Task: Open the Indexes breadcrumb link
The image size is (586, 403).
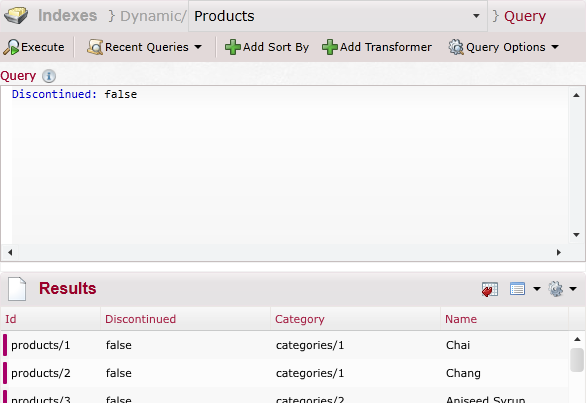Action: pyautogui.click(x=67, y=16)
